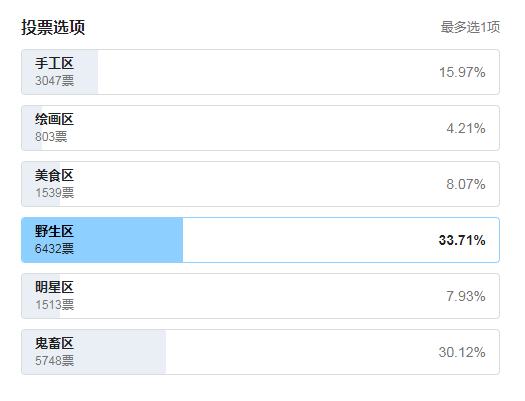The image size is (525, 401).
Task: Click the 1539票 vote count
Action: coord(54,193)
